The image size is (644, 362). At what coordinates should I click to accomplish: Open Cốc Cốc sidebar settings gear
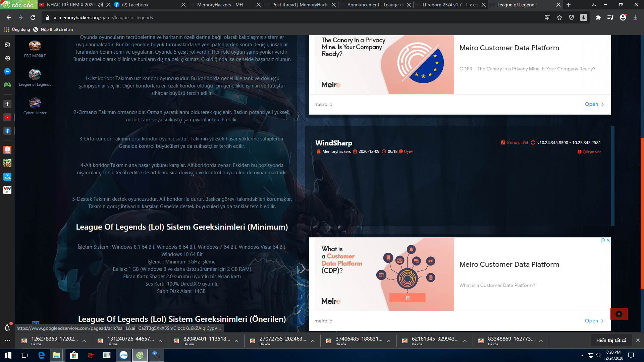(x=7, y=45)
